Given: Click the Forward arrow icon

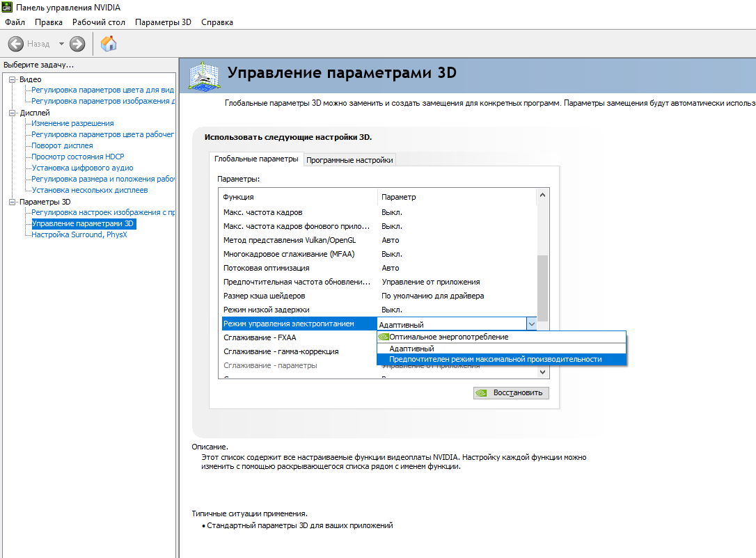Looking at the screenshot, I should click(77, 44).
